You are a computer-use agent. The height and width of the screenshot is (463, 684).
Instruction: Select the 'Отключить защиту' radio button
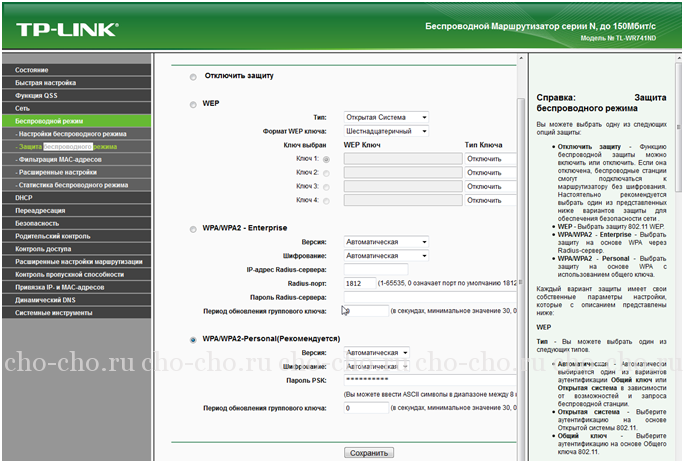tap(193, 76)
